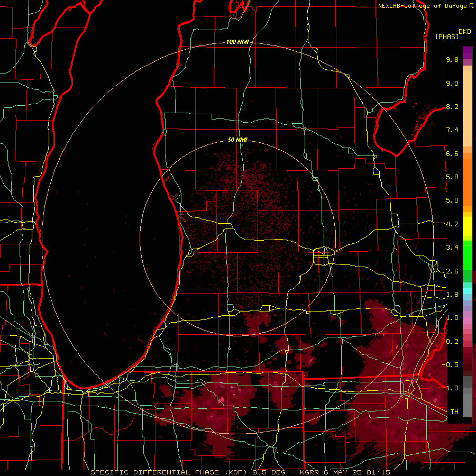This screenshot has width=476, height=476.
Task: Click the 9.8 value on the color scale
Action: pyautogui.click(x=452, y=59)
